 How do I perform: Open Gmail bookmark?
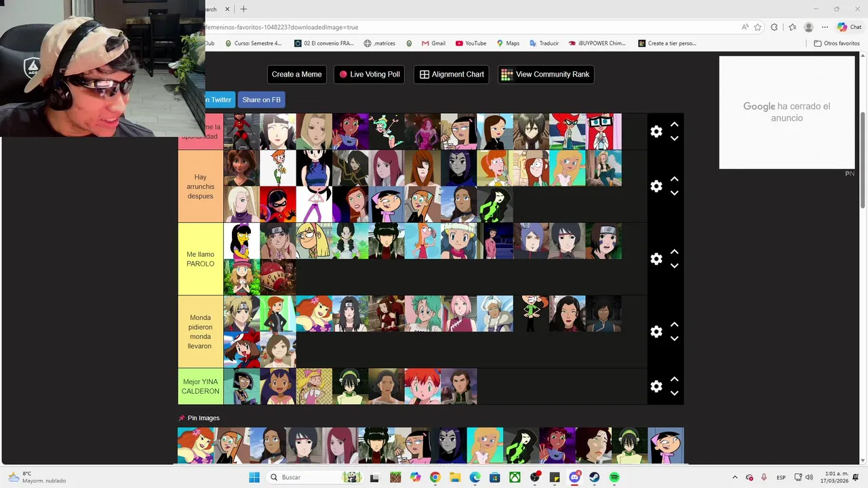[433, 43]
